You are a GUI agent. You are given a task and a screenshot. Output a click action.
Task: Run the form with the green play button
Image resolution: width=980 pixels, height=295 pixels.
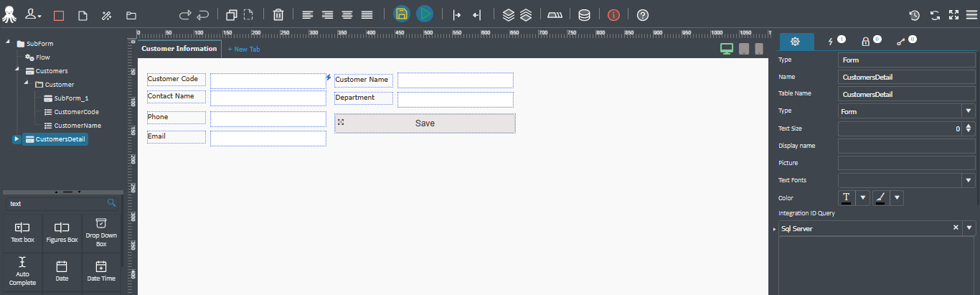click(x=425, y=14)
